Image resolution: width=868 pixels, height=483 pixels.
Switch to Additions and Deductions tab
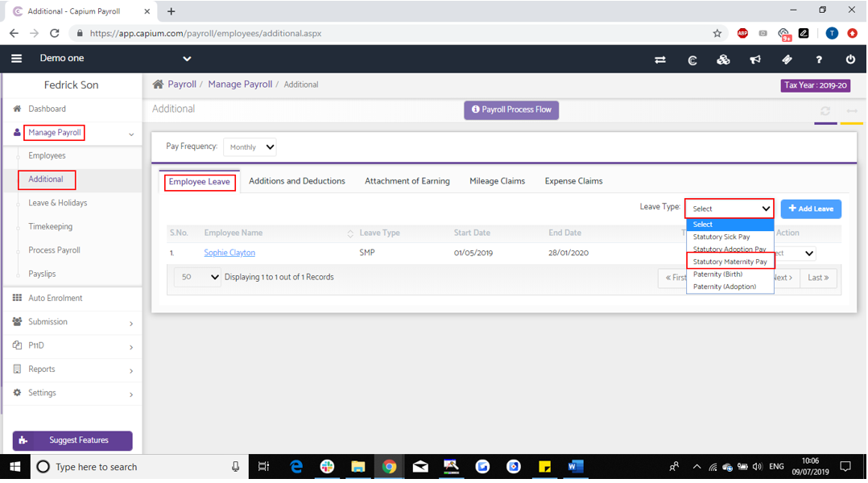[x=296, y=181]
